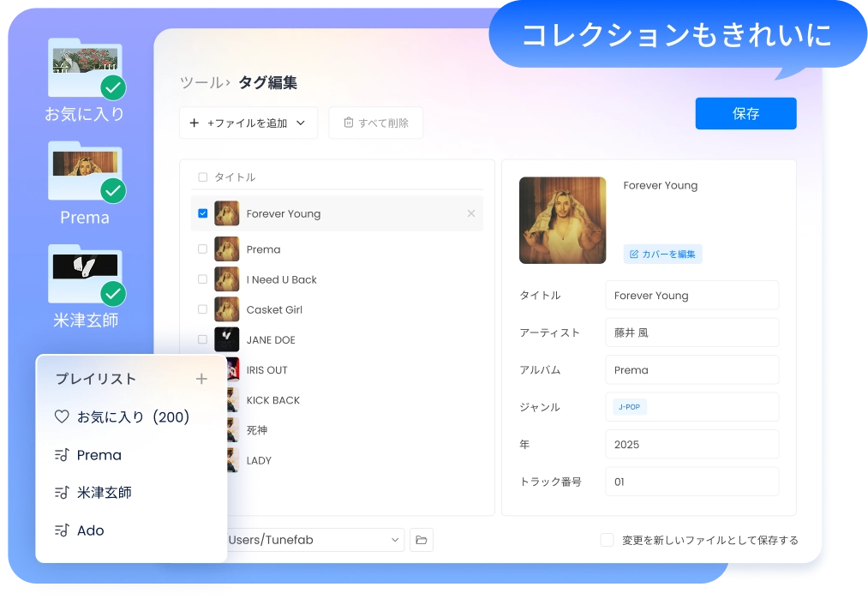This screenshot has height=599, width=868.
Task: Click the すべて削除 button
Action: [x=376, y=123]
